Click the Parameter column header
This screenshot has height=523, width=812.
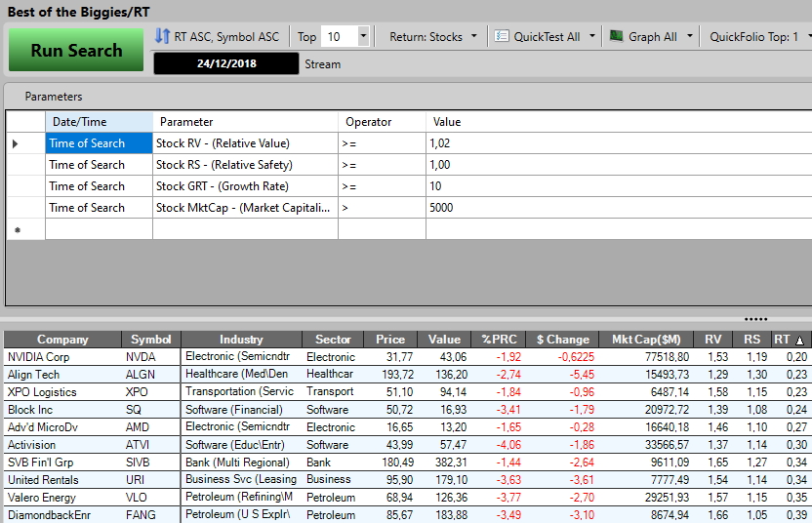pos(246,122)
